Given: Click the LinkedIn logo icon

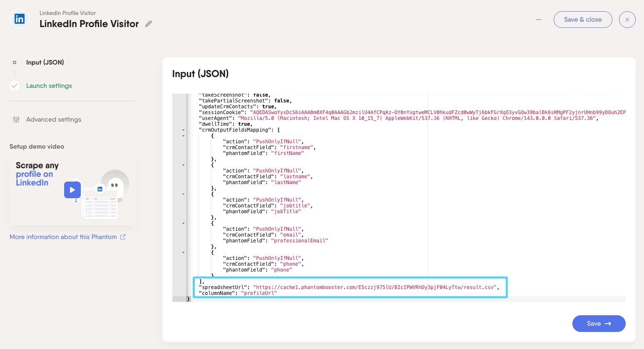Looking at the screenshot, I should coord(20,19).
